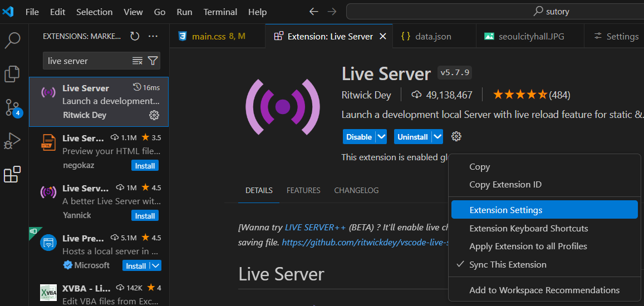Open the LIVE SERVER++ link

[x=316, y=227]
